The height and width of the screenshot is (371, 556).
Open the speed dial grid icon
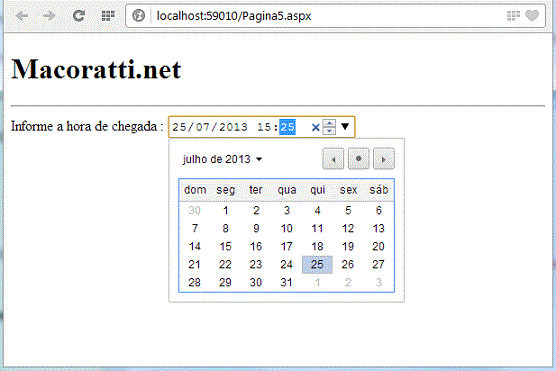click(x=108, y=16)
